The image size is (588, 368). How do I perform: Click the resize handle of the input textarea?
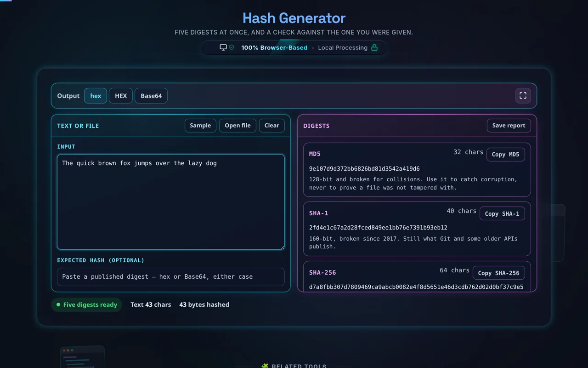pos(282,247)
